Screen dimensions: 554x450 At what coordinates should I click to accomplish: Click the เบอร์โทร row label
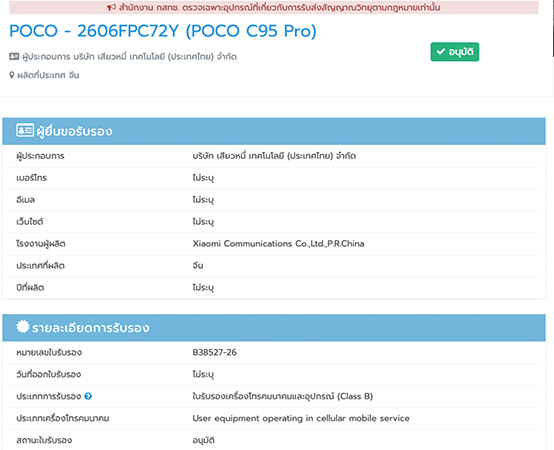[x=31, y=178]
